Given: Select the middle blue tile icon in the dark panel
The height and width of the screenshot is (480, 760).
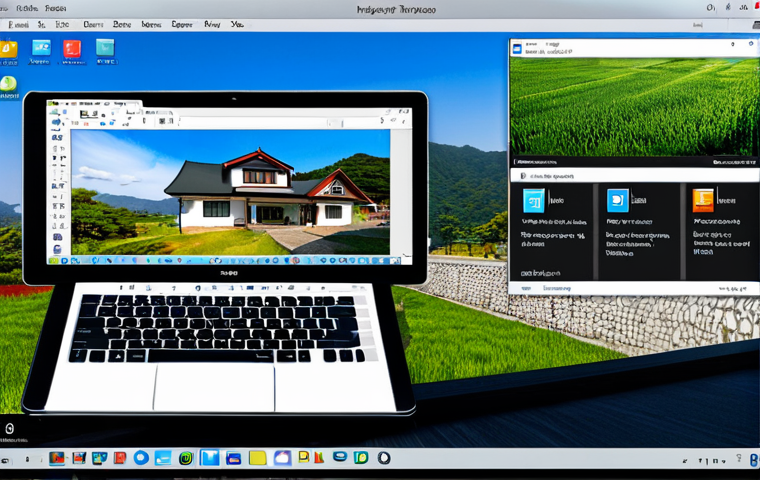Looking at the screenshot, I should pos(618,200).
